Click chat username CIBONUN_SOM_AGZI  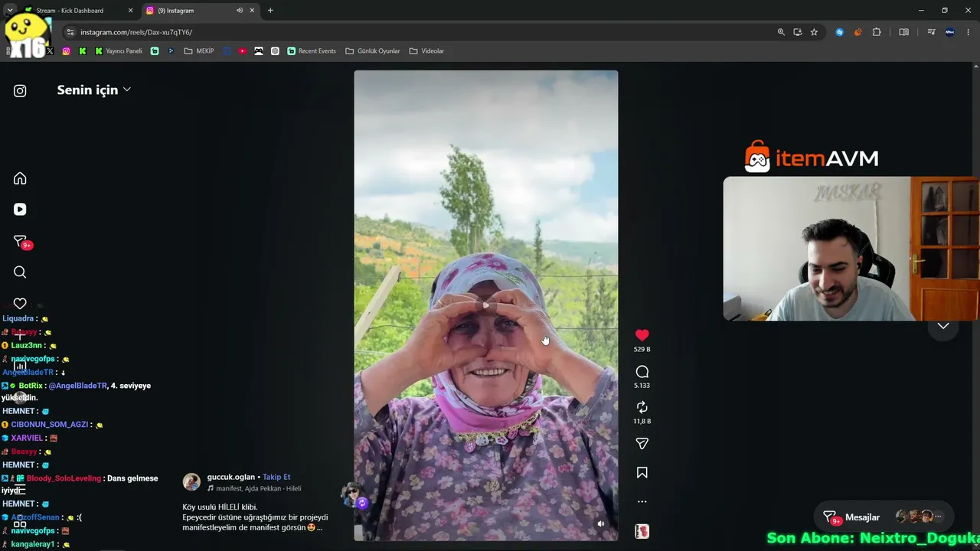50,425
